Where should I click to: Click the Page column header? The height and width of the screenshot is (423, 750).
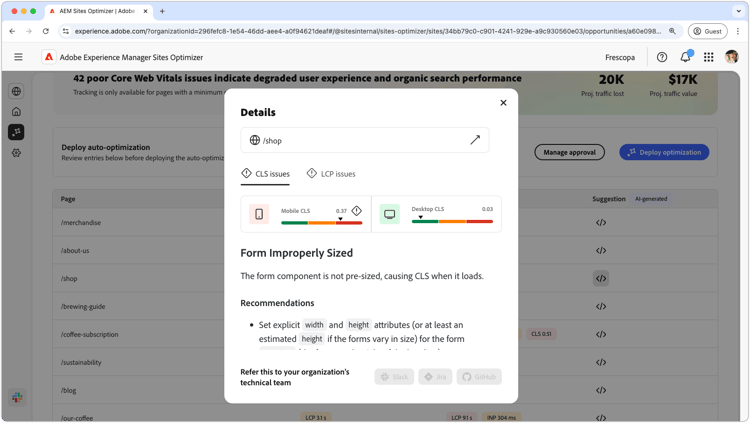click(x=67, y=199)
